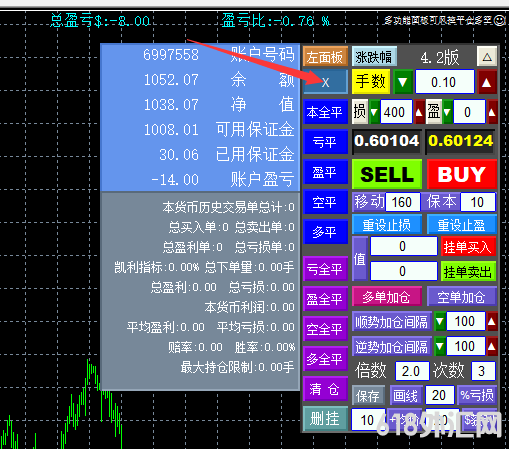The height and width of the screenshot is (449, 509).
Task: Toggle the 移动 trailing stop option
Action: pyautogui.click(x=369, y=202)
